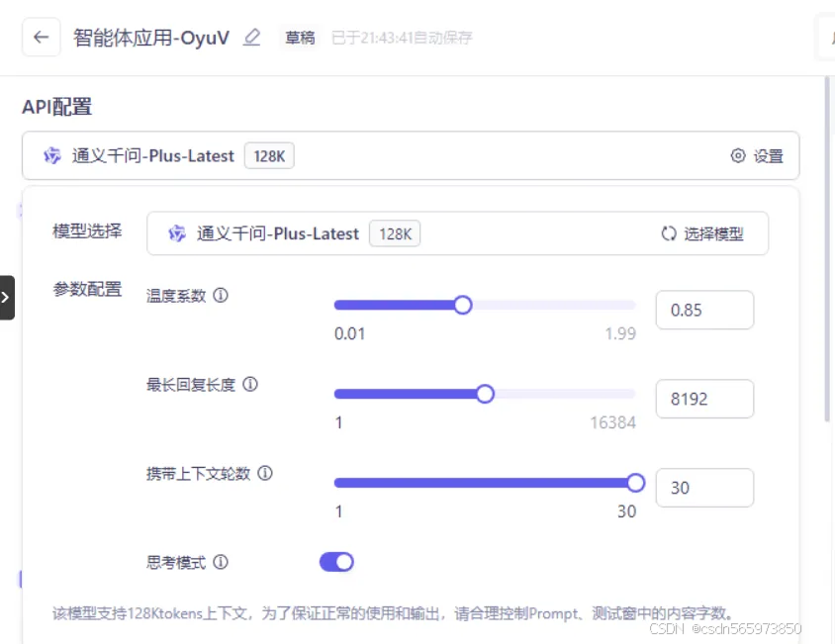Select the 8192 reply length input field

[704, 399]
